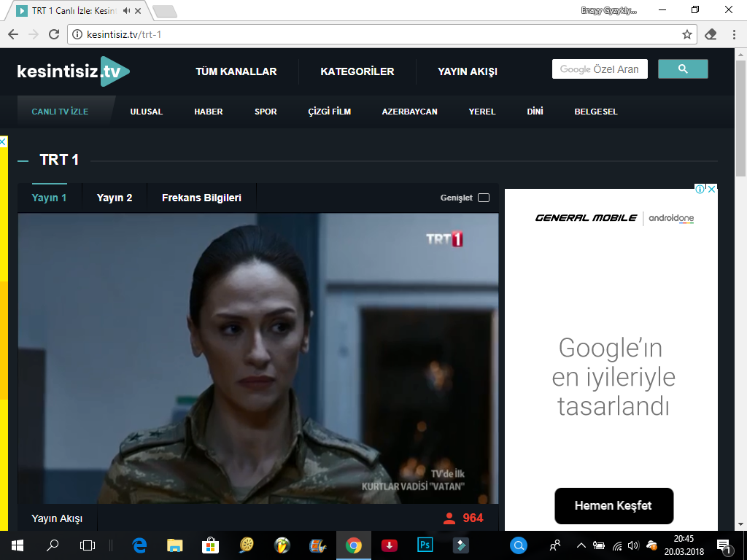The height and width of the screenshot is (560, 747).
Task: Mute the tab via speaker icon
Action: [x=126, y=10]
